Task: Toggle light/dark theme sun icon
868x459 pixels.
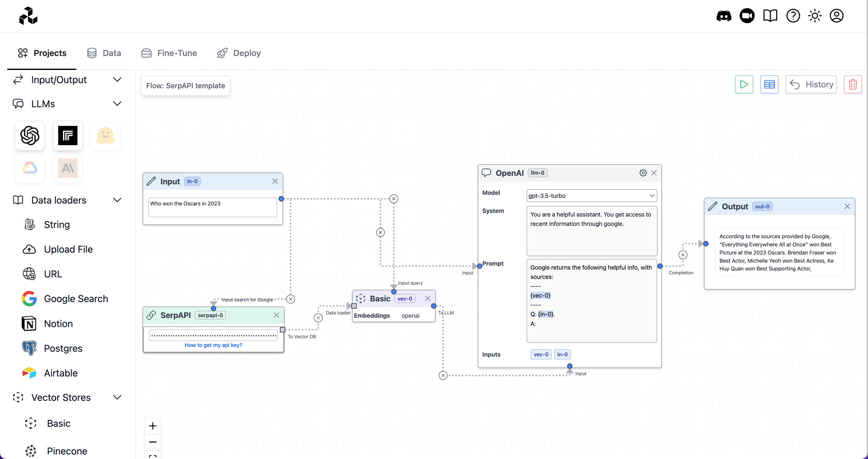Action: (x=814, y=16)
